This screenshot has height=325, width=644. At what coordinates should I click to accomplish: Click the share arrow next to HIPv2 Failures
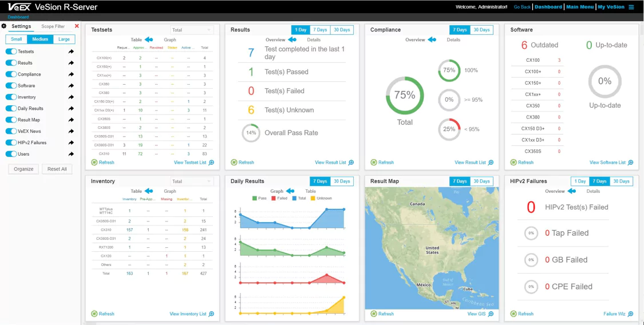point(71,143)
